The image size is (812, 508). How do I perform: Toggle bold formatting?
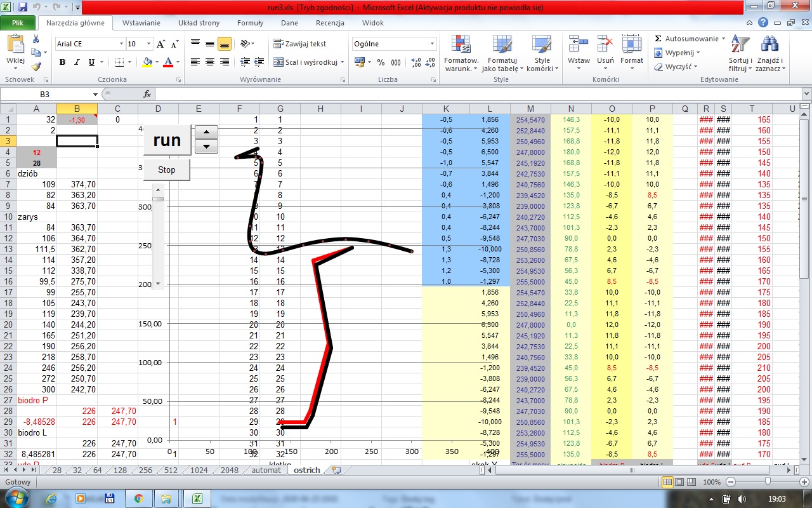pyautogui.click(x=62, y=62)
